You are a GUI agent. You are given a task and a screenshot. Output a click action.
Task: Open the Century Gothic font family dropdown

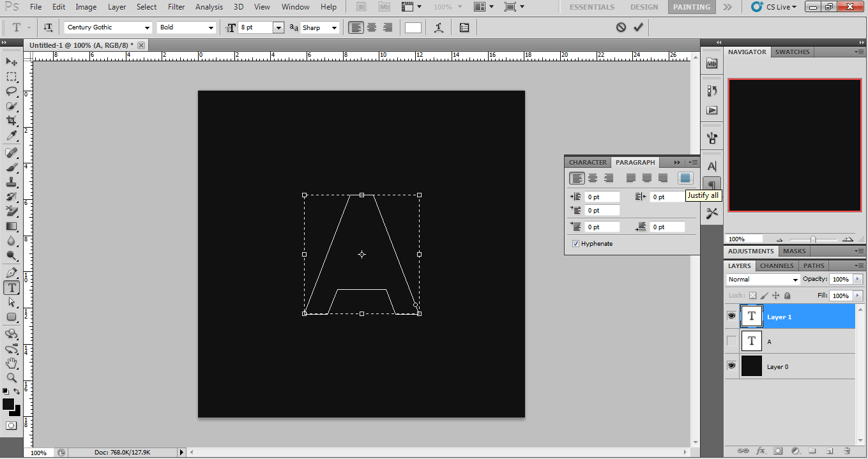coord(147,28)
